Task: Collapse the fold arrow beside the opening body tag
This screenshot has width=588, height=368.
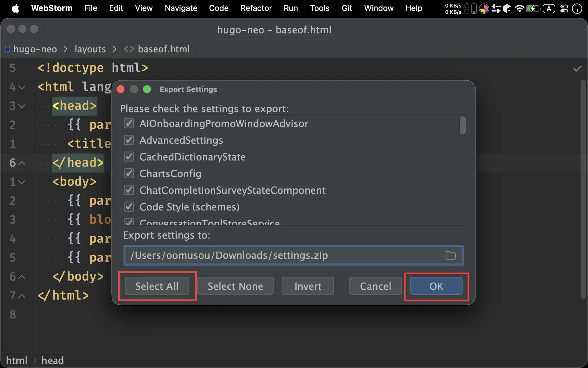Action: pyautogui.click(x=22, y=182)
